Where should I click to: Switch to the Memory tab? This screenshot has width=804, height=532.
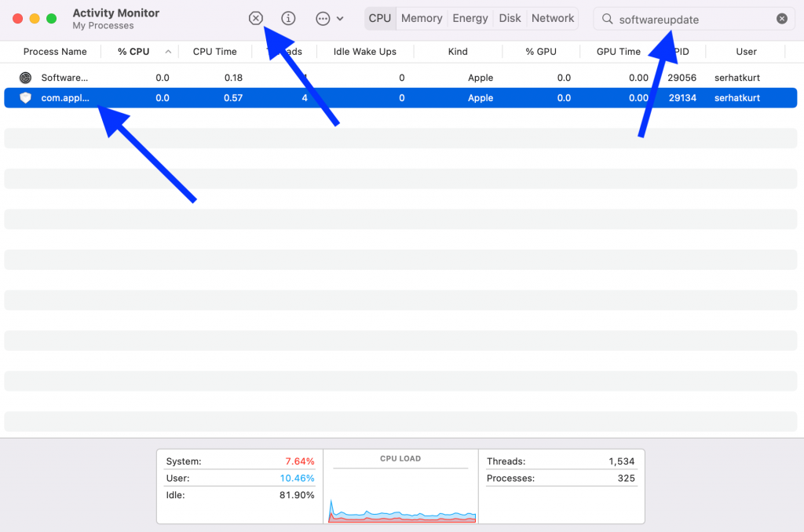point(422,19)
